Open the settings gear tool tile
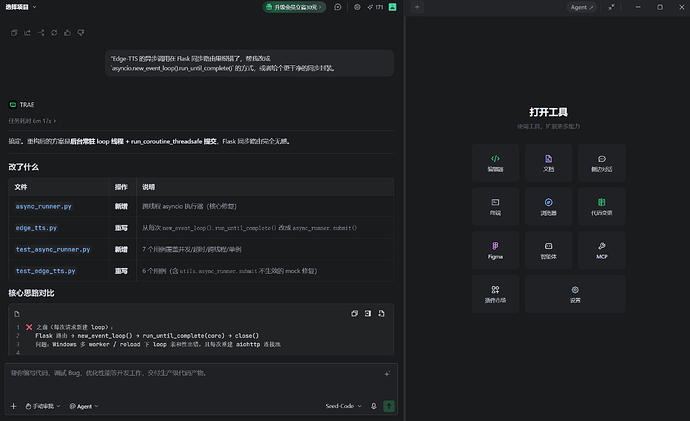The height and width of the screenshot is (421, 690). pyautogui.click(x=575, y=294)
